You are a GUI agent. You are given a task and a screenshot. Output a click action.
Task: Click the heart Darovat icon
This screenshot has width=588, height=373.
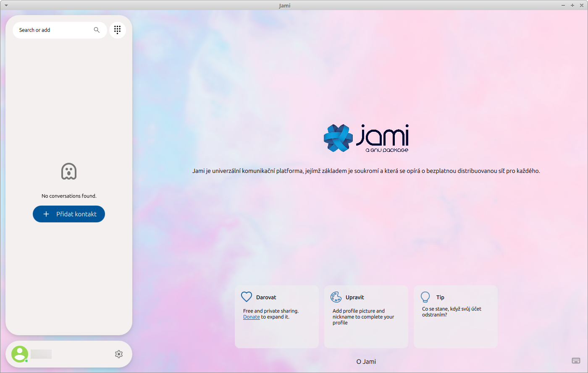pyautogui.click(x=247, y=297)
